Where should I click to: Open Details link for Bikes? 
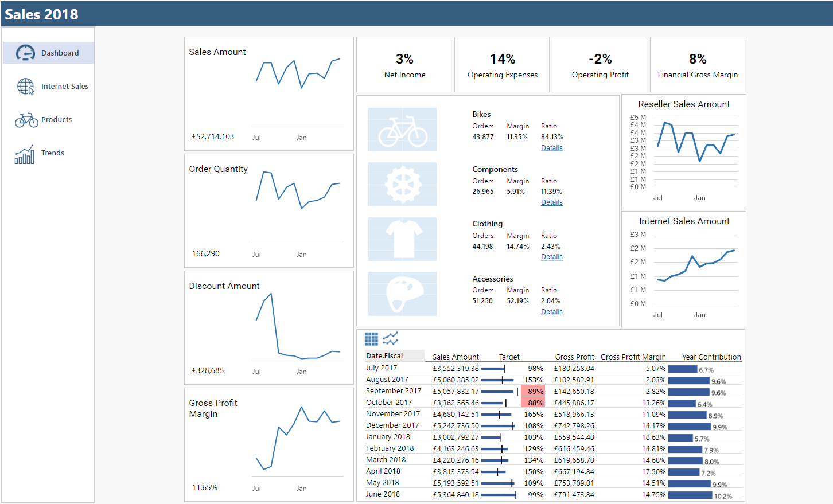[x=551, y=148]
